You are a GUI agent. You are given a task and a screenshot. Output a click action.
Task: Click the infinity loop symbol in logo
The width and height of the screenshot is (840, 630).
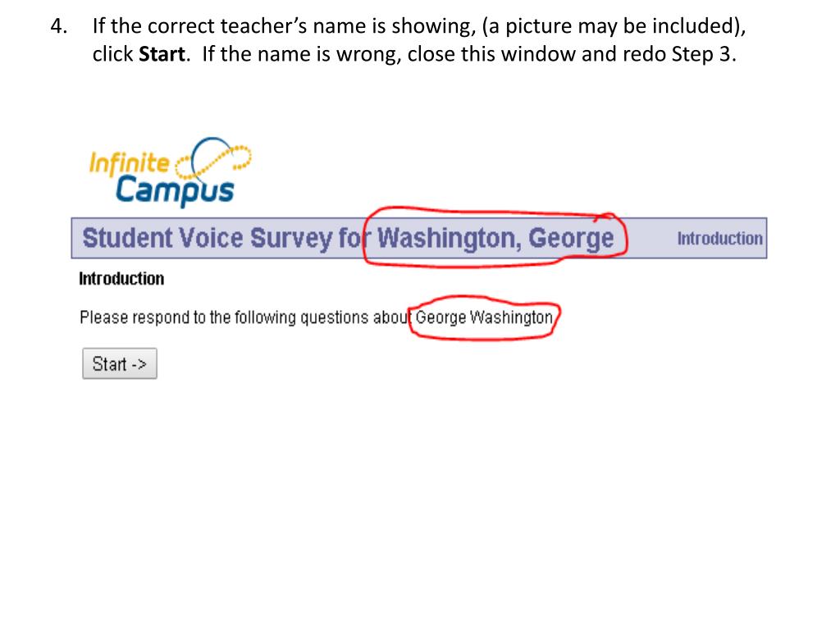tap(217, 156)
